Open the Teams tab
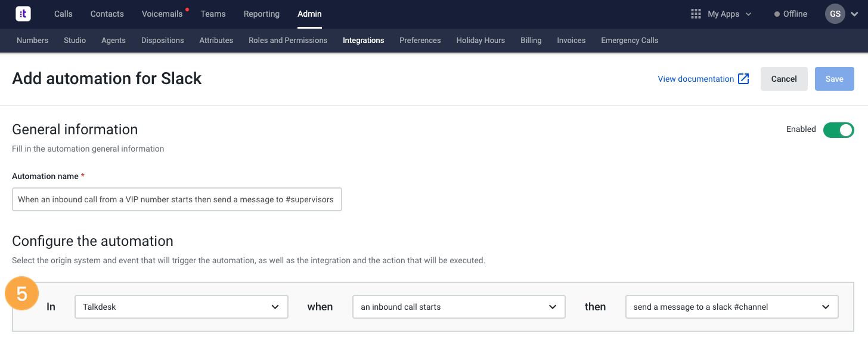Screen dimensions: 868x339 (x=213, y=14)
